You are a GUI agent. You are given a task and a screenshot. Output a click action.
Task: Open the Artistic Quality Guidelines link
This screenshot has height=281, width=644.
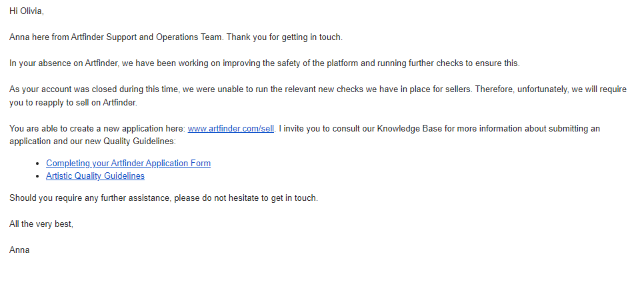[x=95, y=176]
